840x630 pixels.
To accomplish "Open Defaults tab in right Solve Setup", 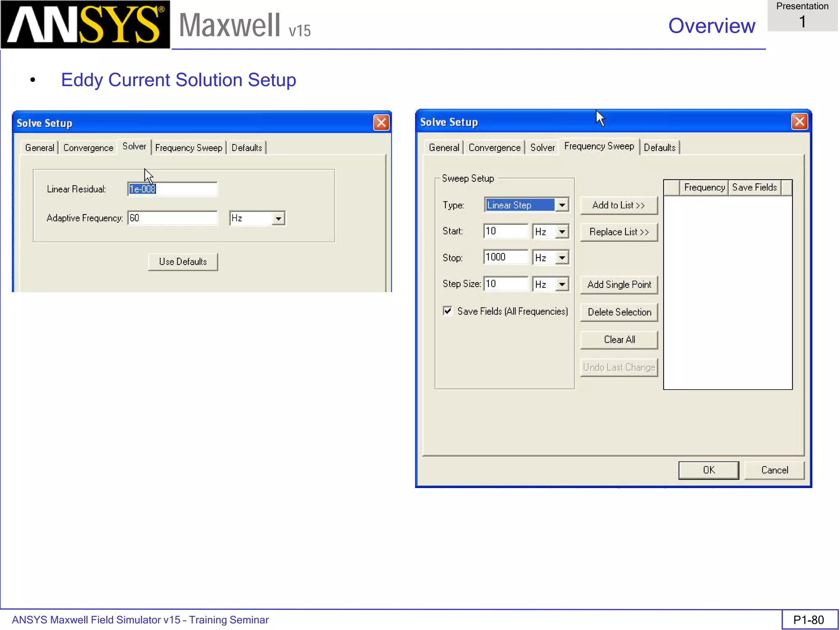I will pos(660,148).
